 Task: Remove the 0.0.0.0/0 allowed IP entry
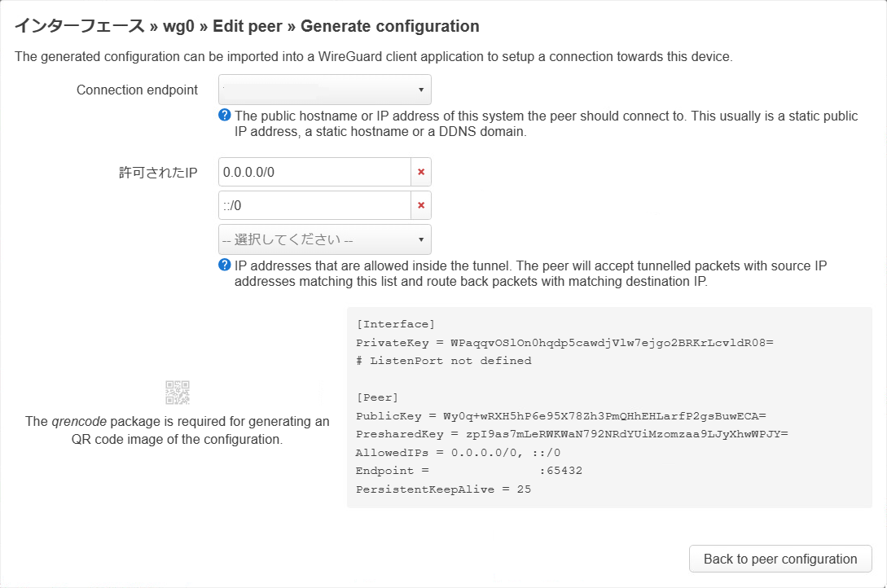[421, 173]
